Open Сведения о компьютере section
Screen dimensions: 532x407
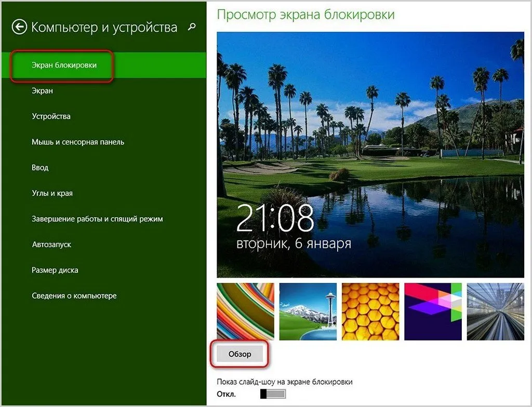[74, 296]
